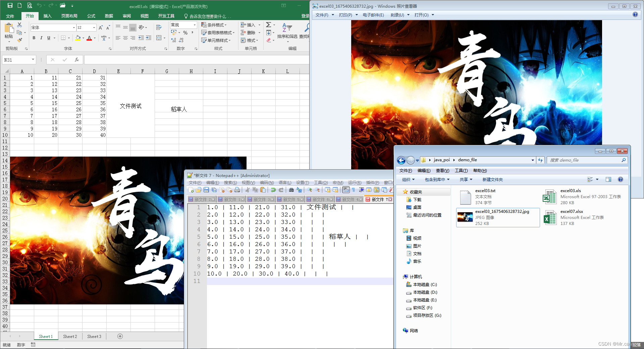
Task: Click the Zoom In magnifier icon in Notepad++
Action: pyautogui.click(x=310, y=190)
